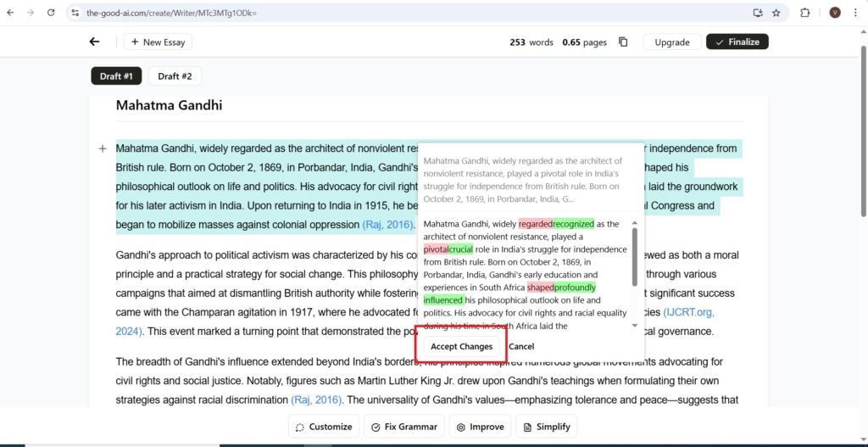Cancel the suggested changes
This screenshot has width=868, height=447.
[x=521, y=346]
